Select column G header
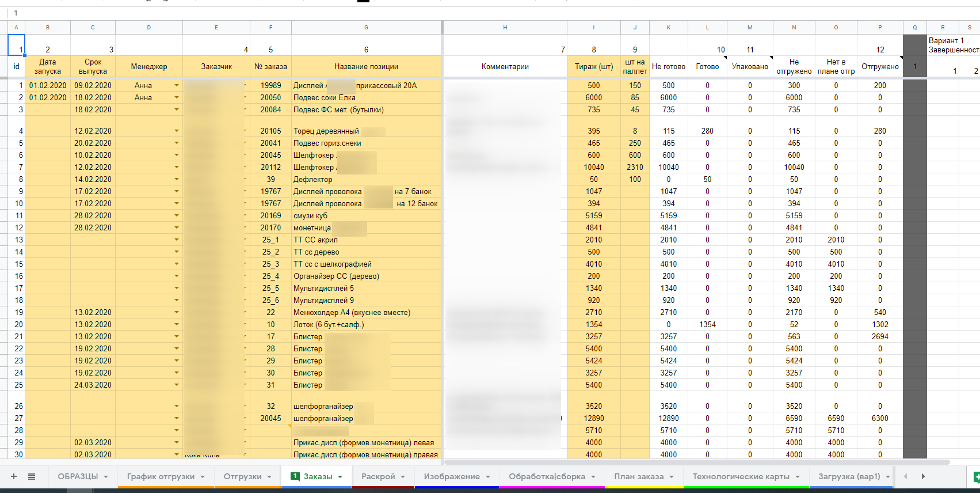 (x=366, y=27)
